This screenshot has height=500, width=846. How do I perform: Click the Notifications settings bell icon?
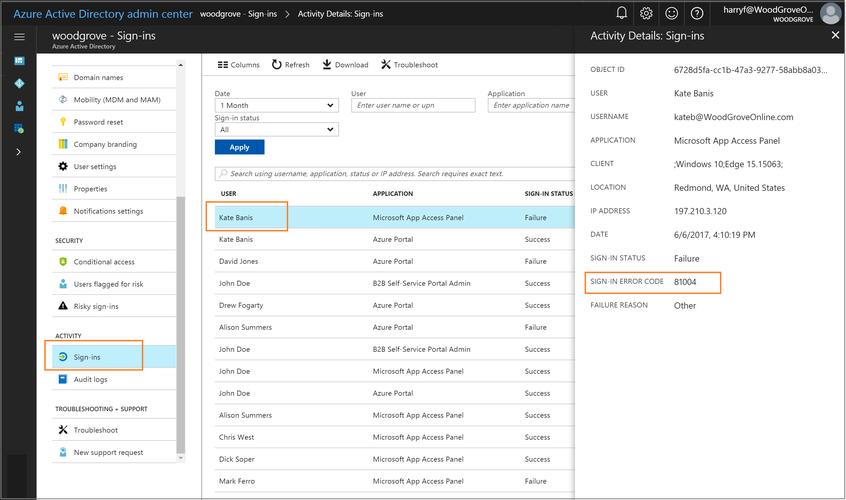[63, 211]
